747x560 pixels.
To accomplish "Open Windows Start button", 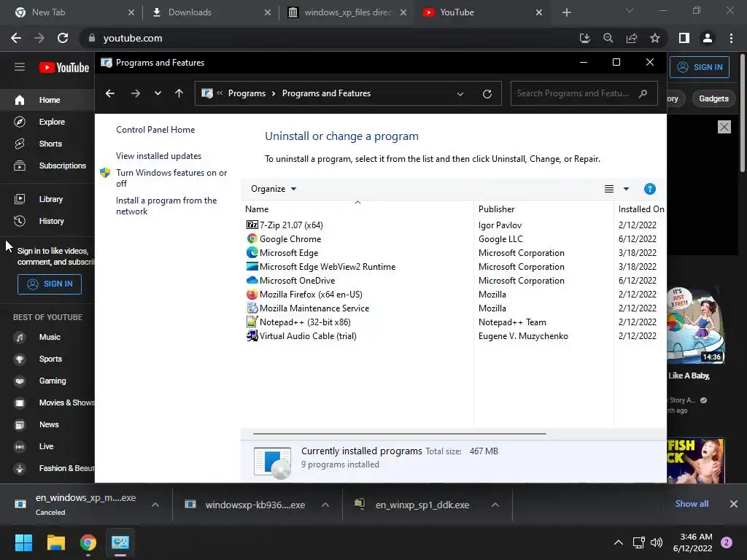I will [x=23, y=542].
